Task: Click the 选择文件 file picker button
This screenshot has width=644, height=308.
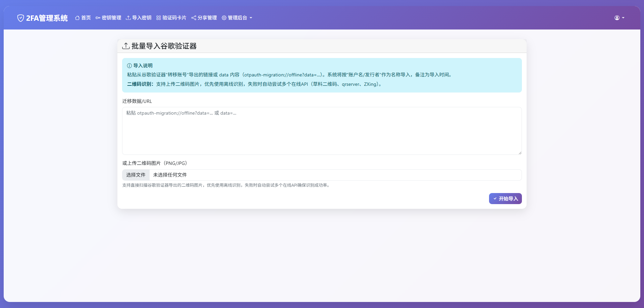Action: coord(136,175)
